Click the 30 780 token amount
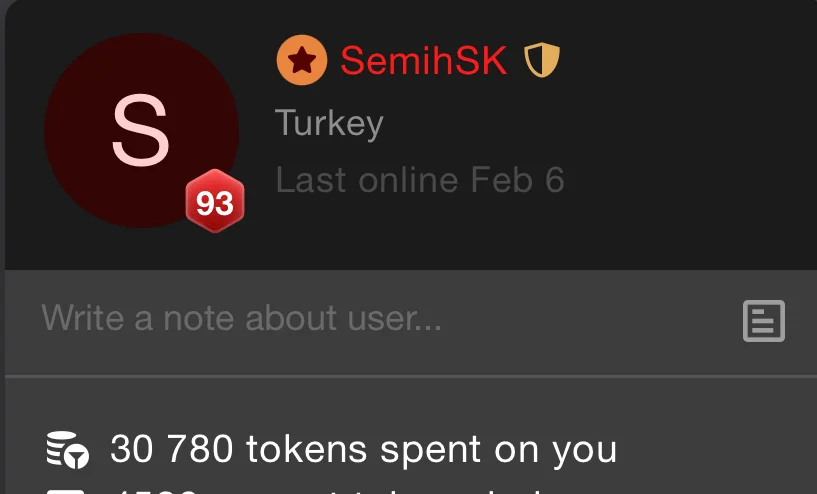The width and height of the screenshot is (817, 494). pyautogui.click(x=172, y=449)
